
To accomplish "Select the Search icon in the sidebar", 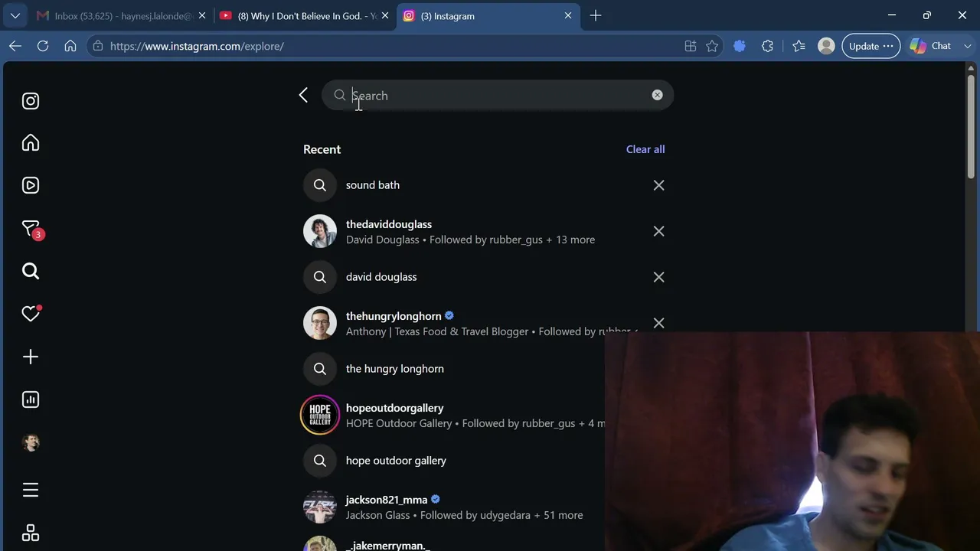I will 31,271.
